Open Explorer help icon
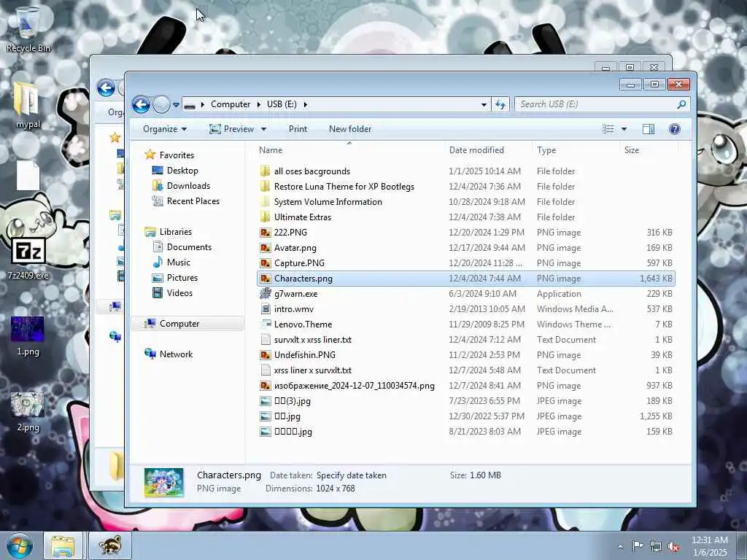747x560 pixels. 675,129
